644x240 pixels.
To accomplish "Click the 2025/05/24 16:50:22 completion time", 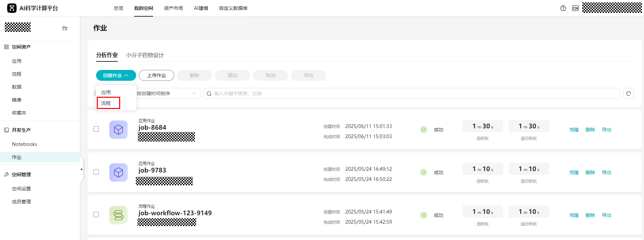I will 369,179.
